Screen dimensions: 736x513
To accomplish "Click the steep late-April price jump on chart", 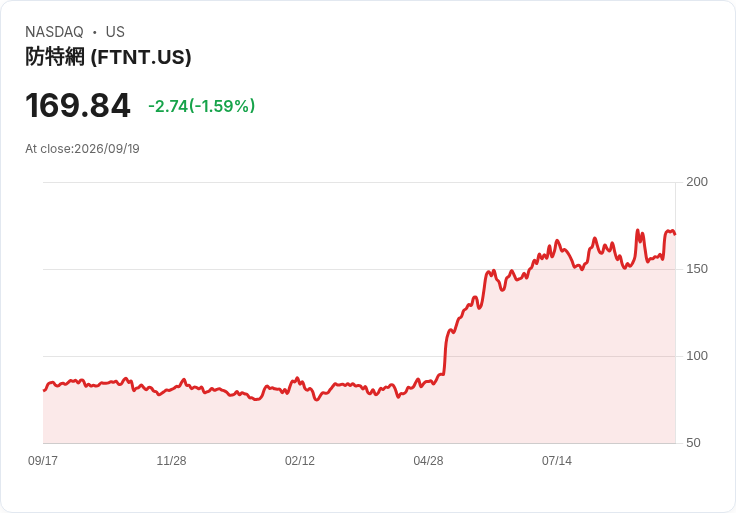I will 445,352.
